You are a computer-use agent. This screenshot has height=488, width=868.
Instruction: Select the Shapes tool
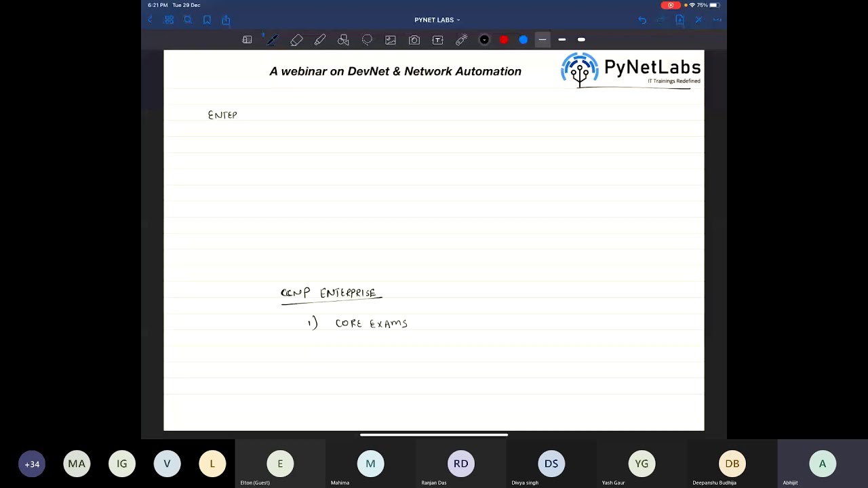(x=343, y=40)
